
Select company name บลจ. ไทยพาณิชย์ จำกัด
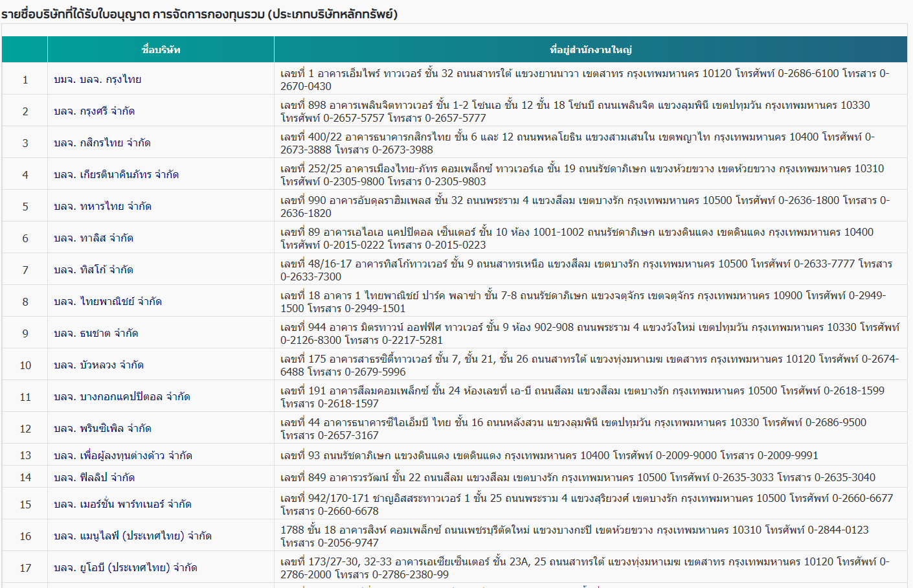(x=108, y=301)
